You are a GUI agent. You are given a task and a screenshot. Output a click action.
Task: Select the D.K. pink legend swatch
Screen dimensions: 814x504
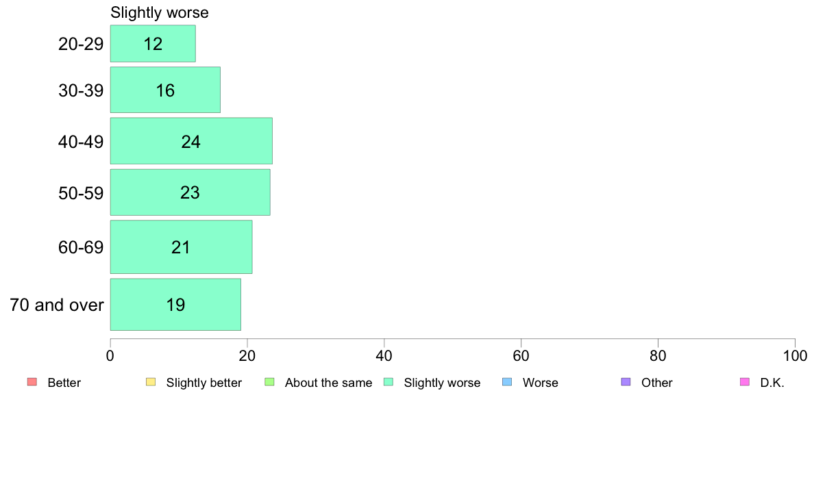(744, 382)
